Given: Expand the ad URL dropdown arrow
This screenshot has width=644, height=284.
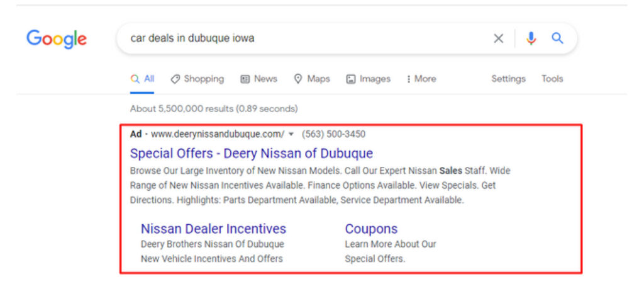Looking at the screenshot, I should (x=291, y=134).
